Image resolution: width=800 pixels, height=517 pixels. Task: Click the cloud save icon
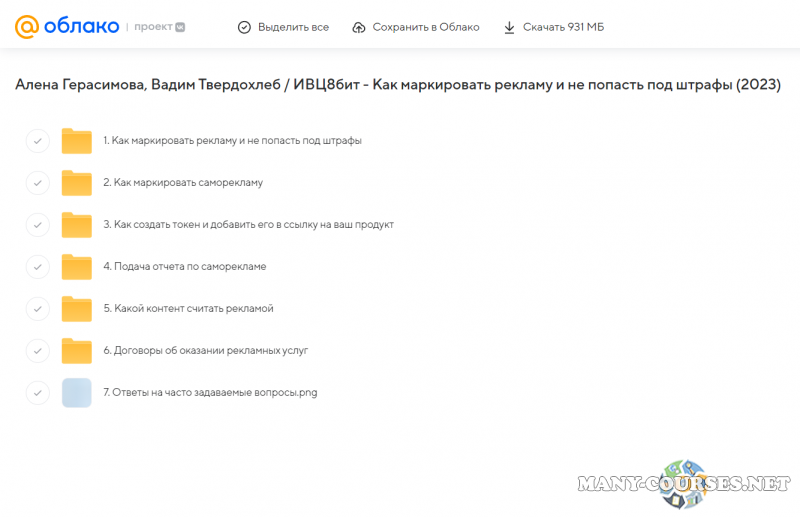(359, 27)
